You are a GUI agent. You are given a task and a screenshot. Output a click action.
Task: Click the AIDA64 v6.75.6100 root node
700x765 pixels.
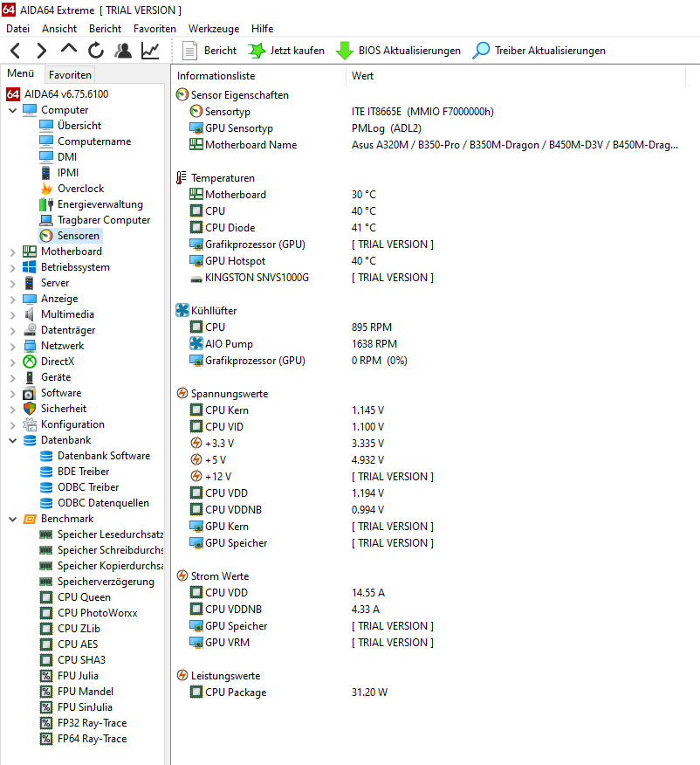[66, 94]
